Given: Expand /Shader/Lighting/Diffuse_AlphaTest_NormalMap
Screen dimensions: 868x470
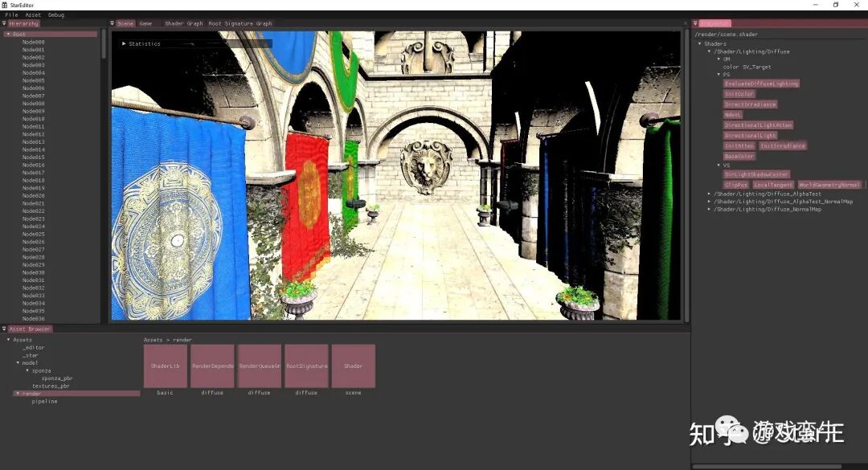Looking at the screenshot, I should click(709, 202).
